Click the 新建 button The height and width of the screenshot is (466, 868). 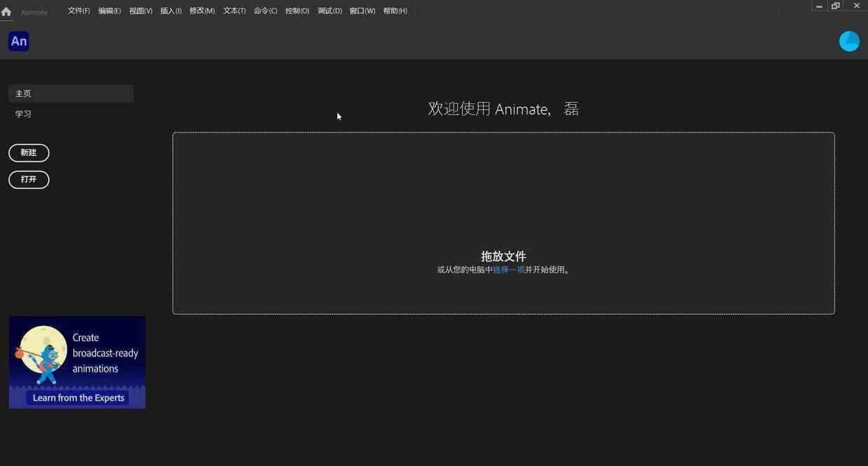pyautogui.click(x=29, y=153)
